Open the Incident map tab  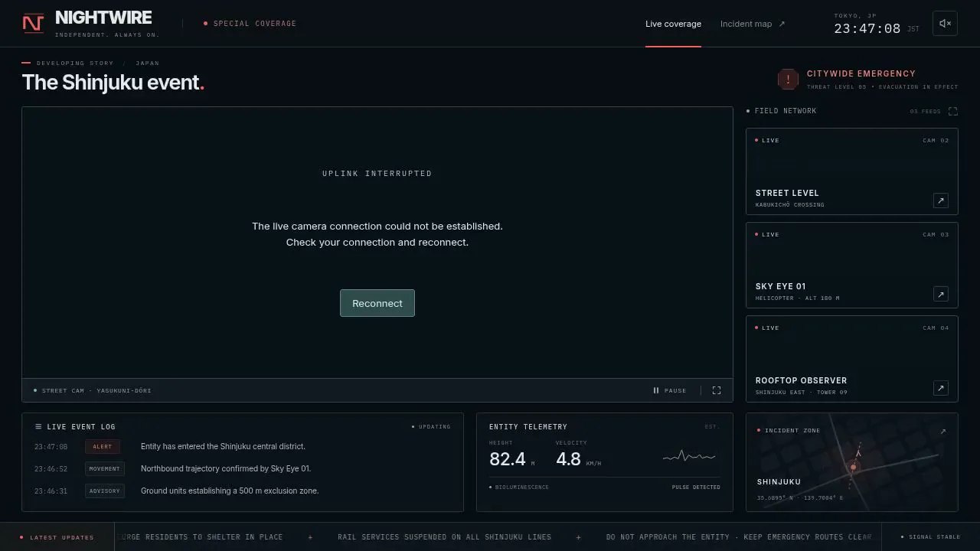click(x=753, y=24)
